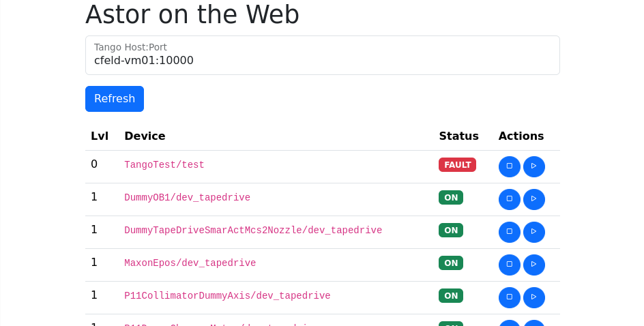Viewport: 644px width, 326px height.
Task: Start the TangoTest/test device
Action: click(534, 166)
